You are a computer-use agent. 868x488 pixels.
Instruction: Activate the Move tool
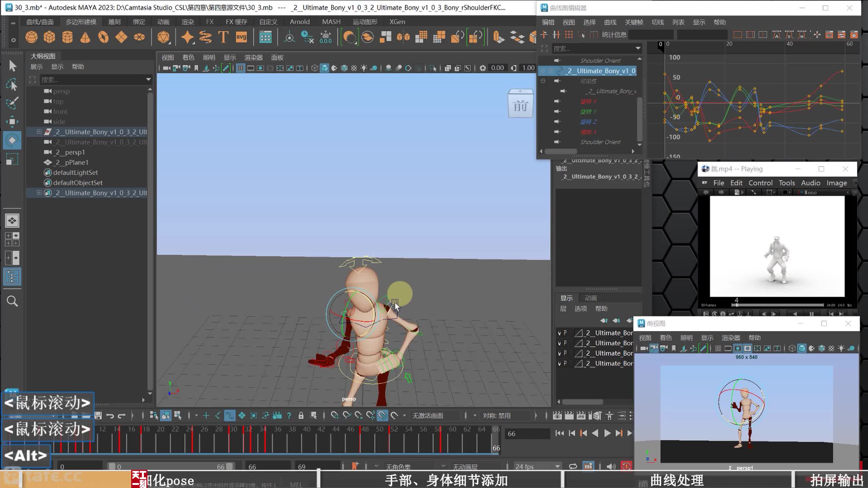point(13,122)
